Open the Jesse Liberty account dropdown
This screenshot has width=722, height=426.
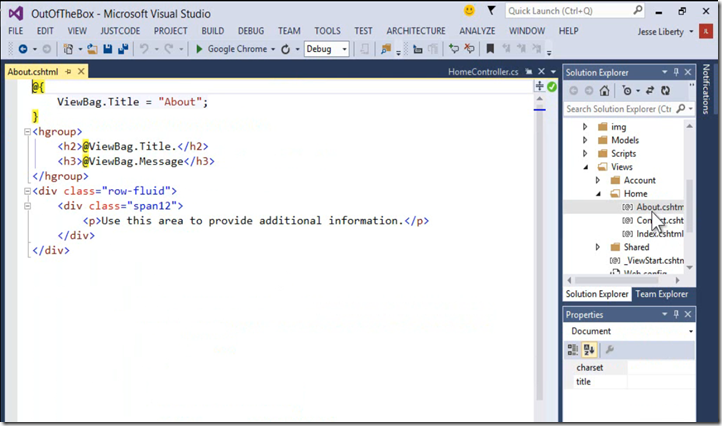coord(691,32)
